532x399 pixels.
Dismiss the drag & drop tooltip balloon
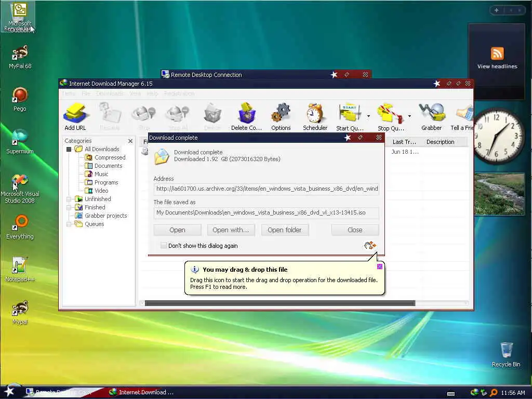pyautogui.click(x=380, y=267)
